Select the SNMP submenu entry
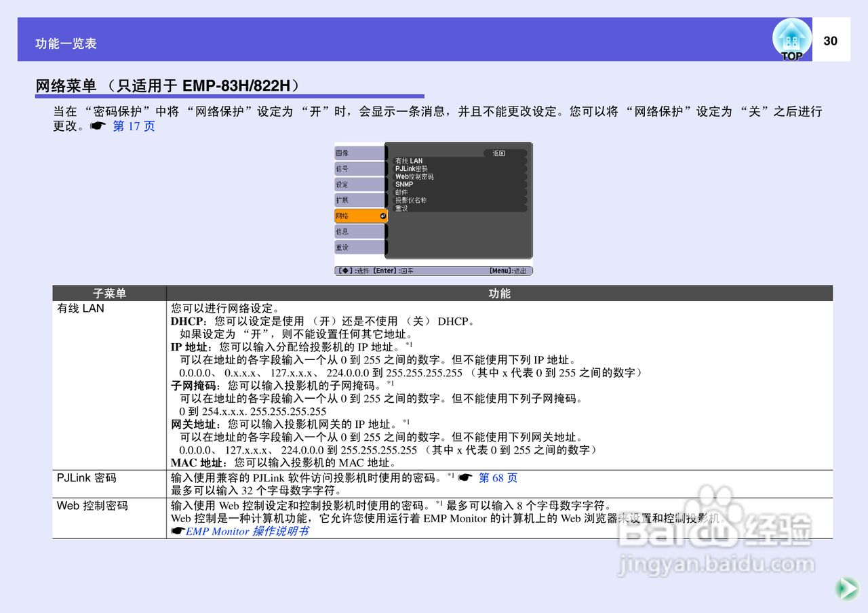The width and height of the screenshot is (868, 613). (x=406, y=184)
